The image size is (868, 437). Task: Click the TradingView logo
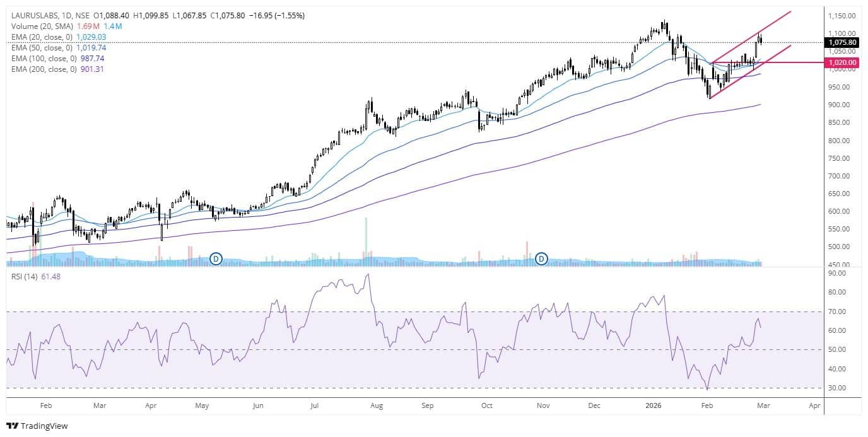[37, 426]
